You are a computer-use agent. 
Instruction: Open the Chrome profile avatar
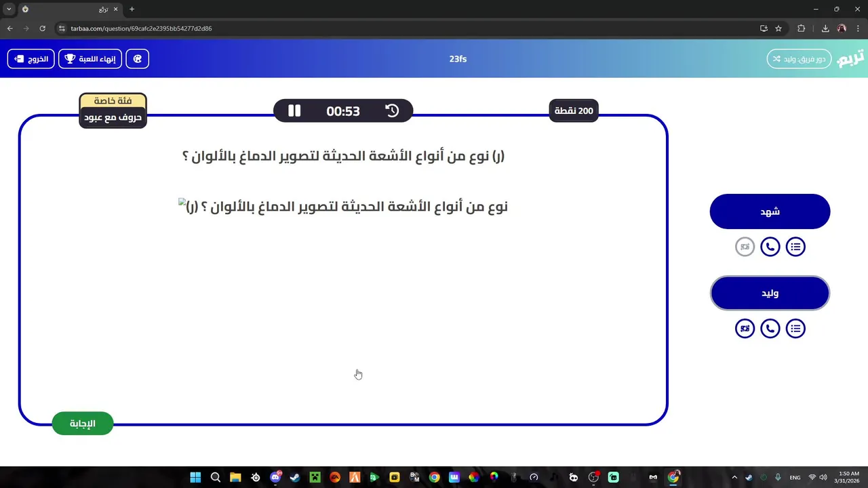(842, 28)
